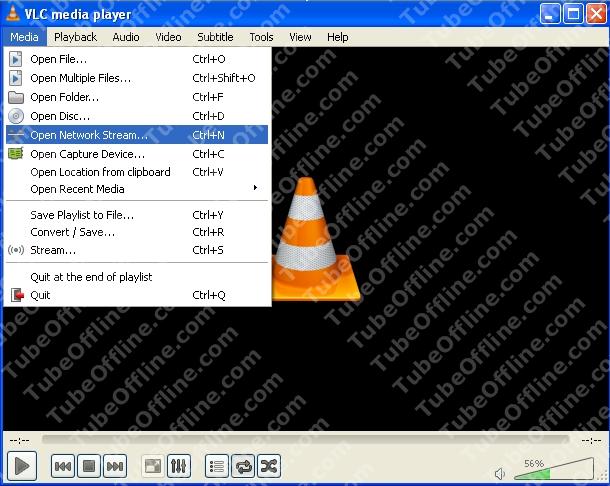610x486 pixels.
Task: Click remaining time label at right
Action: pyautogui.click(x=591, y=440)
